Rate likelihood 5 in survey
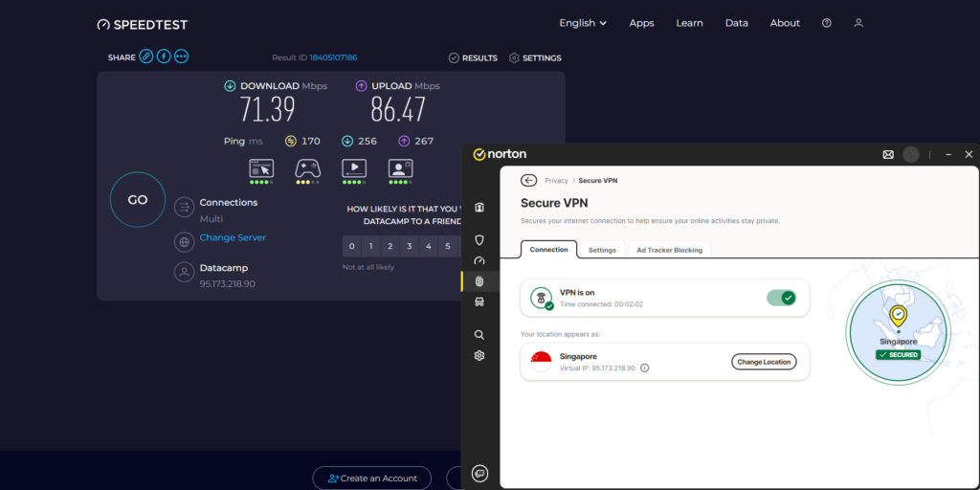The image size is (980, 490). tap(448, 246)
